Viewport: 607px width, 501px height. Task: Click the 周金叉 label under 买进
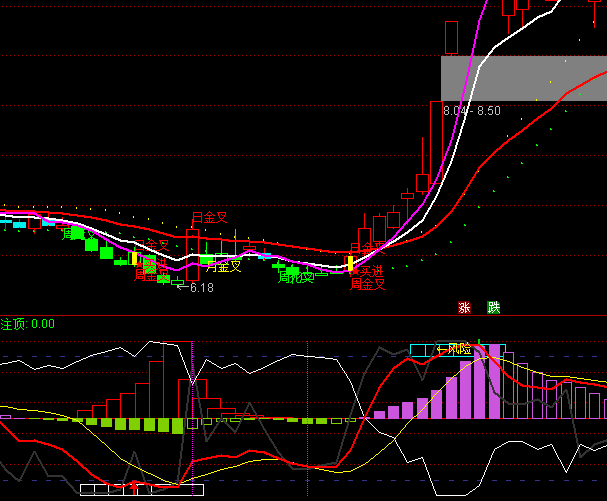tap(367, 284)
